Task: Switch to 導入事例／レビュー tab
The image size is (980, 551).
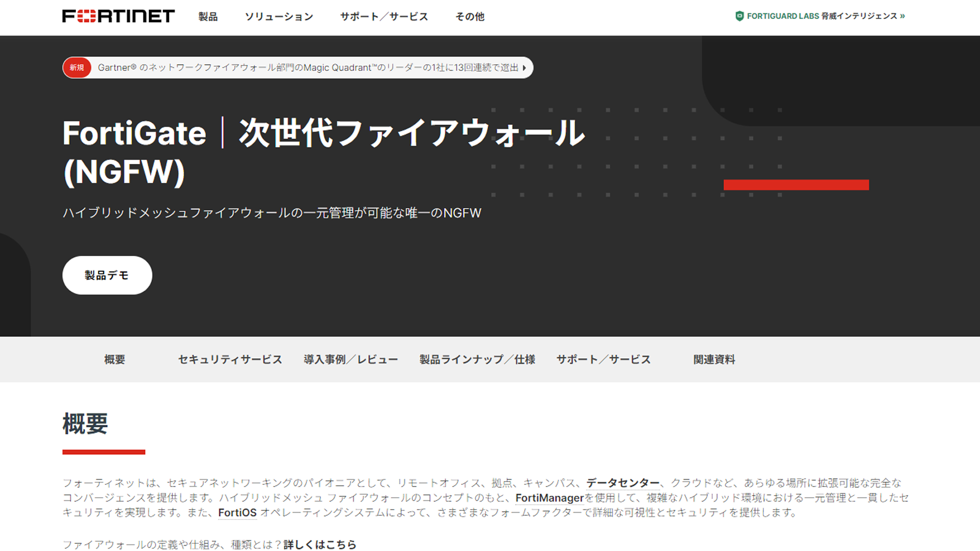Action: click(x=350, y=359)
